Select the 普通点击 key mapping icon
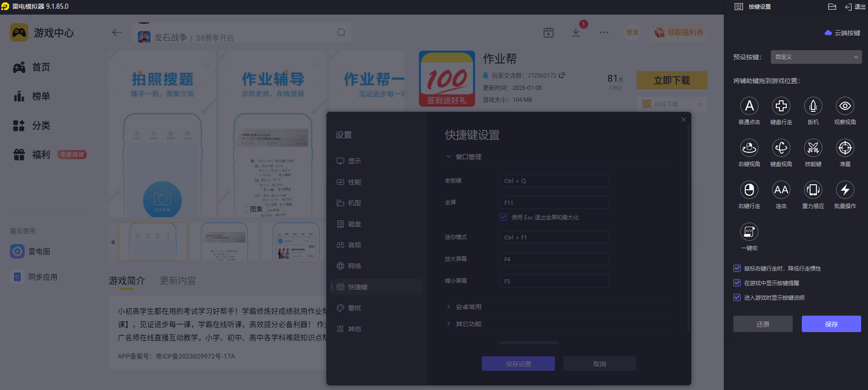868x390 pixels. tap(749, 106)
